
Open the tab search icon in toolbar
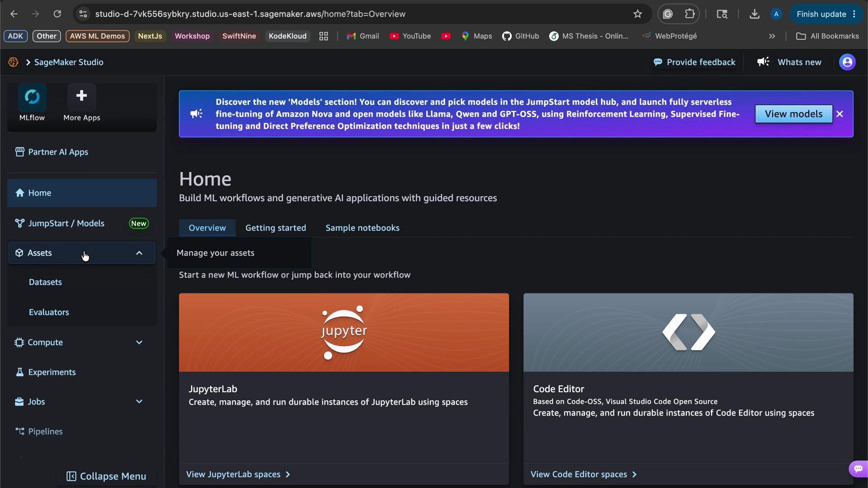(x=722, y=14)
